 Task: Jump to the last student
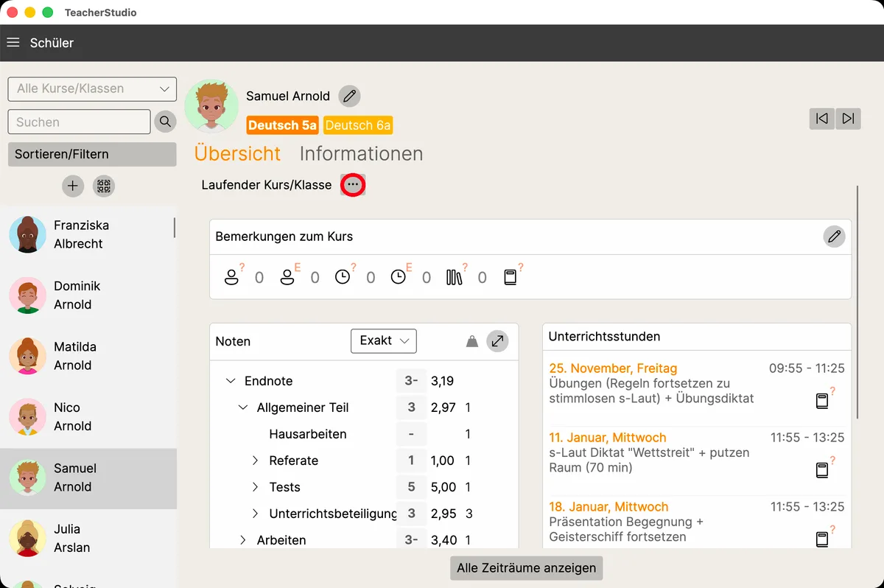[848, 118]
